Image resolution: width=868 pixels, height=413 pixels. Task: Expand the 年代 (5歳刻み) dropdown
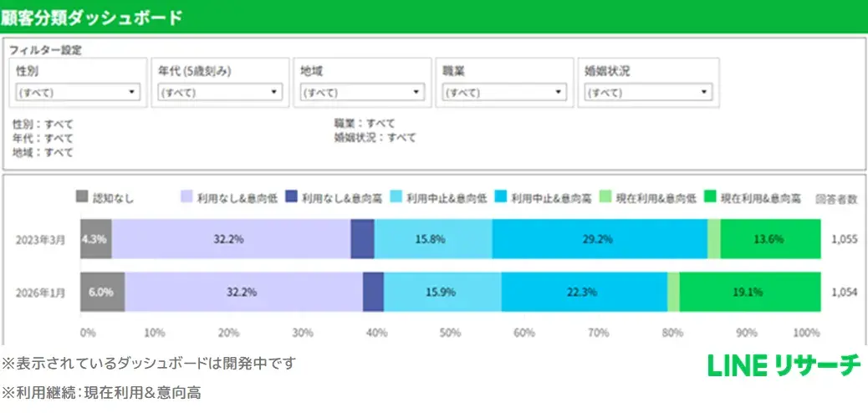(x=219, y=93)
